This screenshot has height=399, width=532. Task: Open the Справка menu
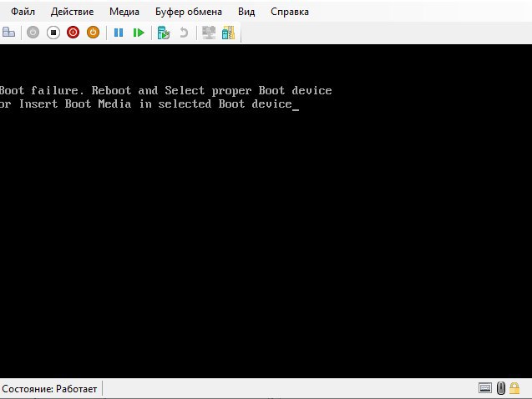coord(290,12)
